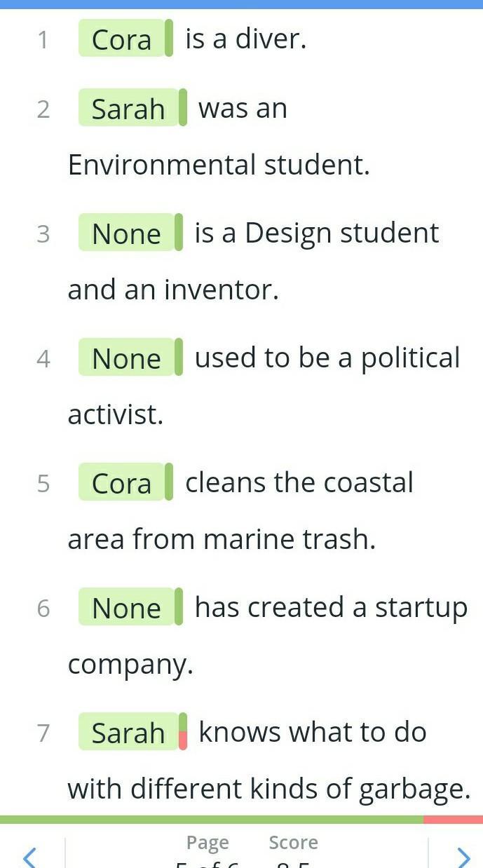Click the green result marker on sentence 2
The image size is (483, 868).
tap(183, 107)
